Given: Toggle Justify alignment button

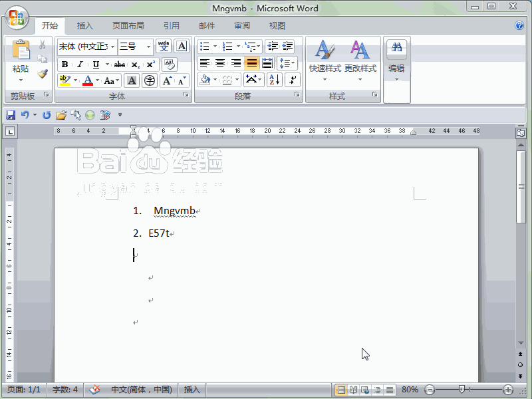Looking at the screenshot, I should pyautogui.click(x=252, y=63).
